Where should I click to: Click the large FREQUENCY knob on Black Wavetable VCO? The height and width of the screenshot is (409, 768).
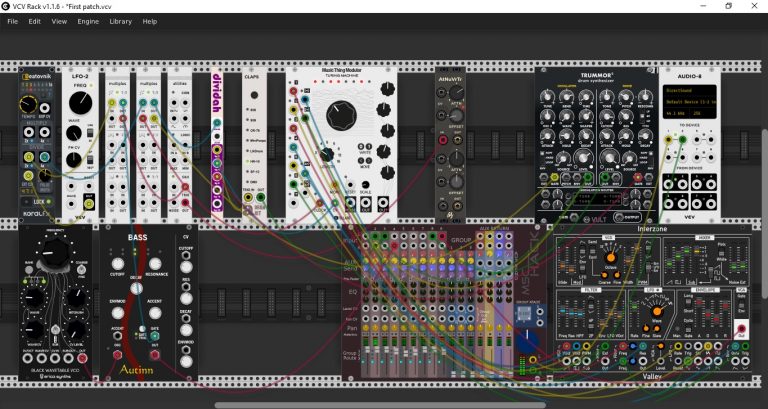pyautogui.click(x=55, y=251)
